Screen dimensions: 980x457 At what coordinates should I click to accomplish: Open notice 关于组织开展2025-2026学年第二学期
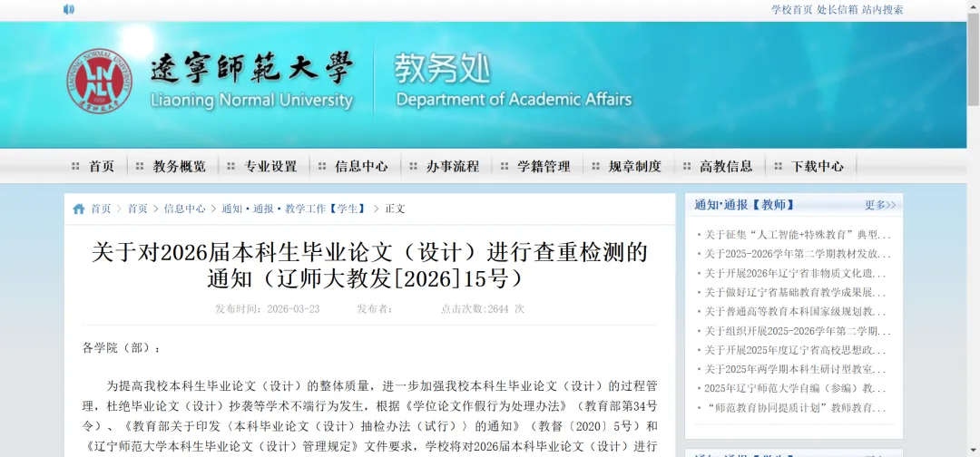[x=798, y=331]
